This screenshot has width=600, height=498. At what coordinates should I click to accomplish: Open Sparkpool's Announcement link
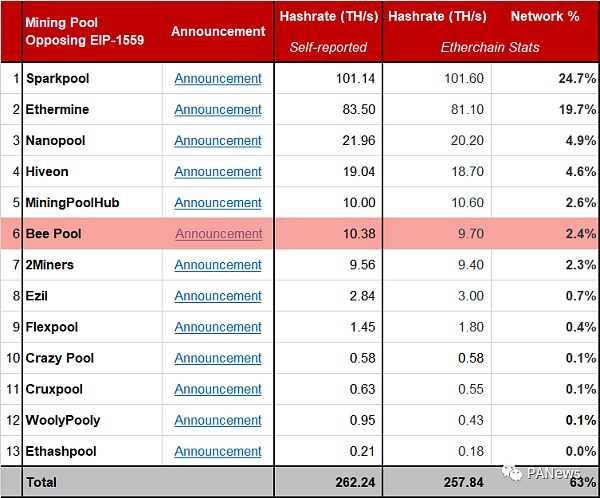218,79
